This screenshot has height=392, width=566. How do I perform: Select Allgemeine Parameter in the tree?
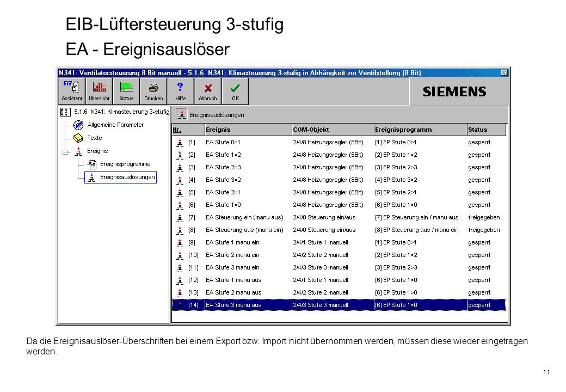(x=115, y=125)
